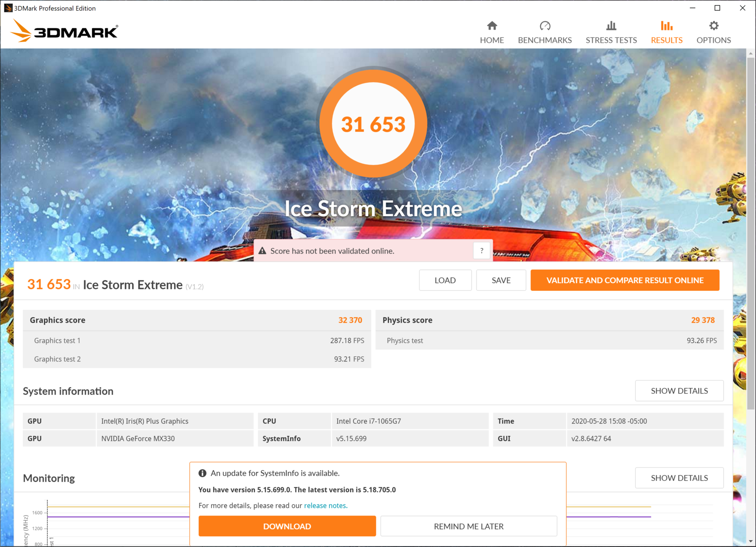Image resolution: width=756 pixels, height=547 pixels.
Task: Download the SystemInfo update
Action: [287, 526]
